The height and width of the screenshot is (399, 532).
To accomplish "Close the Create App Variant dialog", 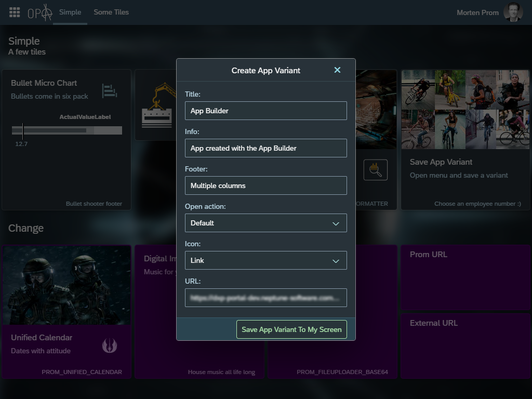I will (337, 70).
